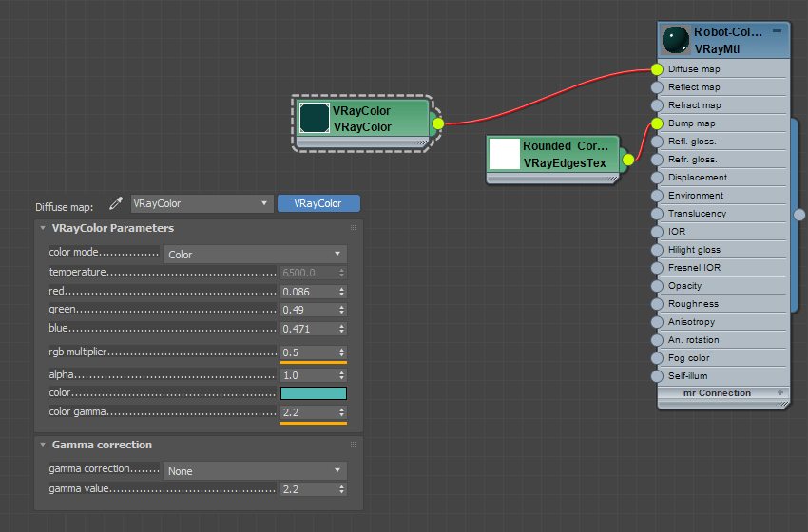Click the 'Bump map' slot label
Screen dimensions: 808x532
[x=691, y=123]
